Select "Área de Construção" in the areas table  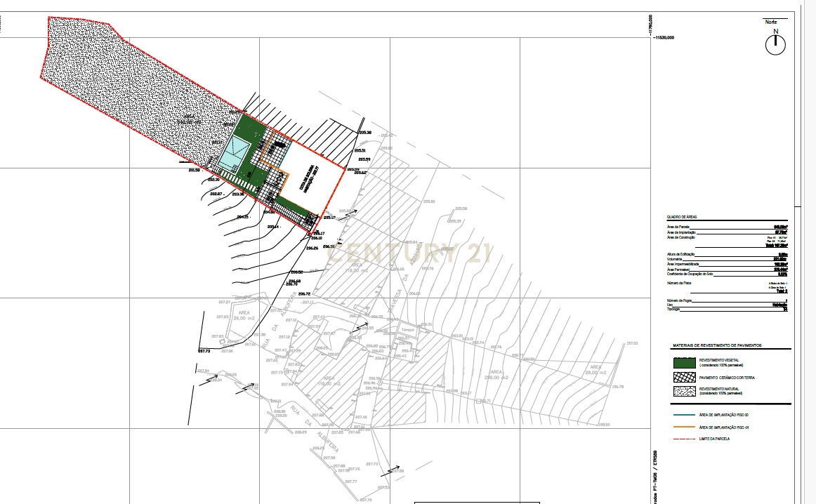(x=680, y=237)
